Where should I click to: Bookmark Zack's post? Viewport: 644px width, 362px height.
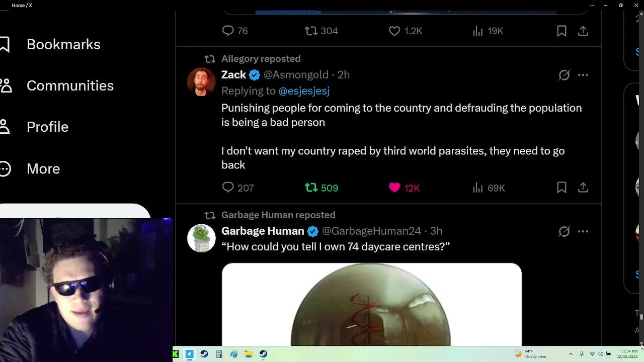pos(561,188)
